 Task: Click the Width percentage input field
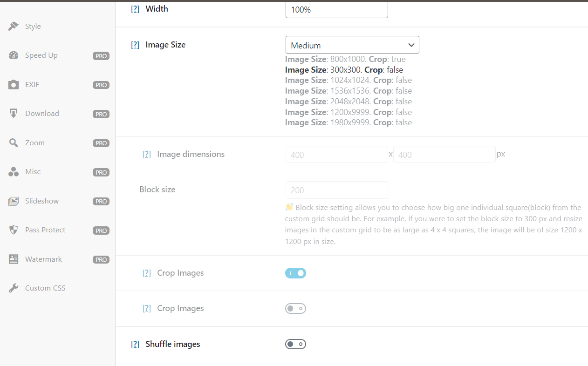coord(336,9)
